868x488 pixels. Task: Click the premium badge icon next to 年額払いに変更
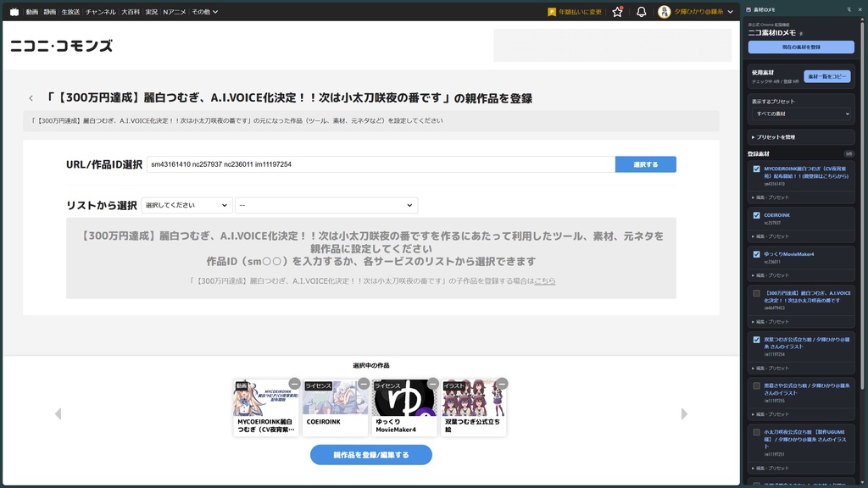click(x=551, y=12)
